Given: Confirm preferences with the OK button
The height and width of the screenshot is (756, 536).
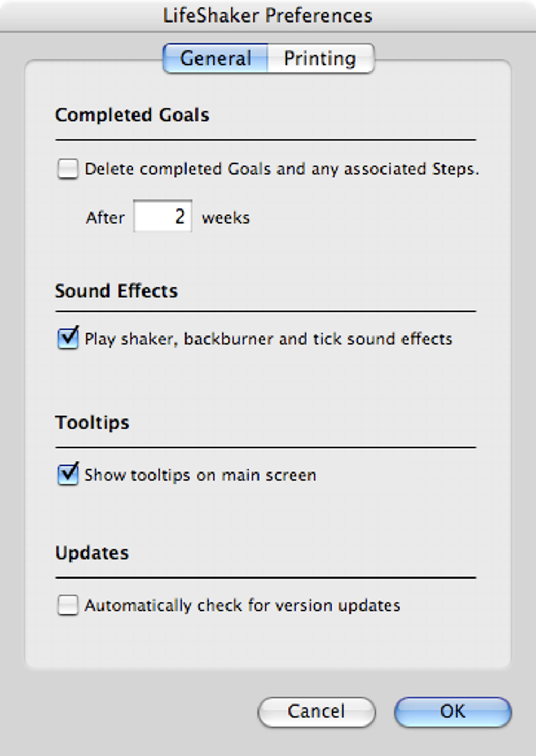Looking at the screenshot, I should (452, 711).
